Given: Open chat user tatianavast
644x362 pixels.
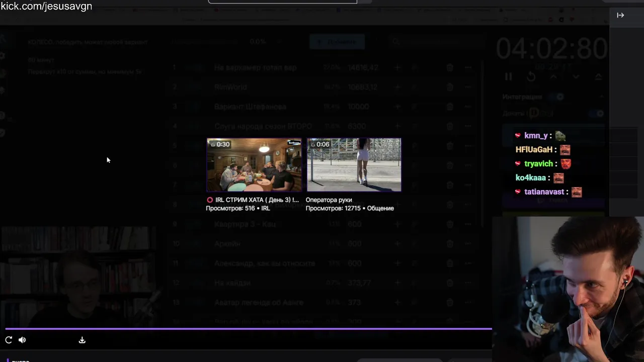Looking at the screenshot, I should (544, 192).
